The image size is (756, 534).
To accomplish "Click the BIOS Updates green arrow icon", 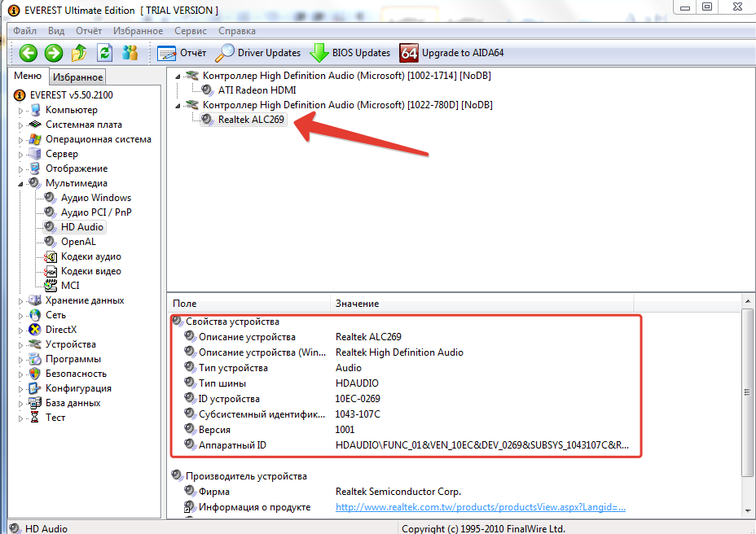I will (x=319, y=53).
